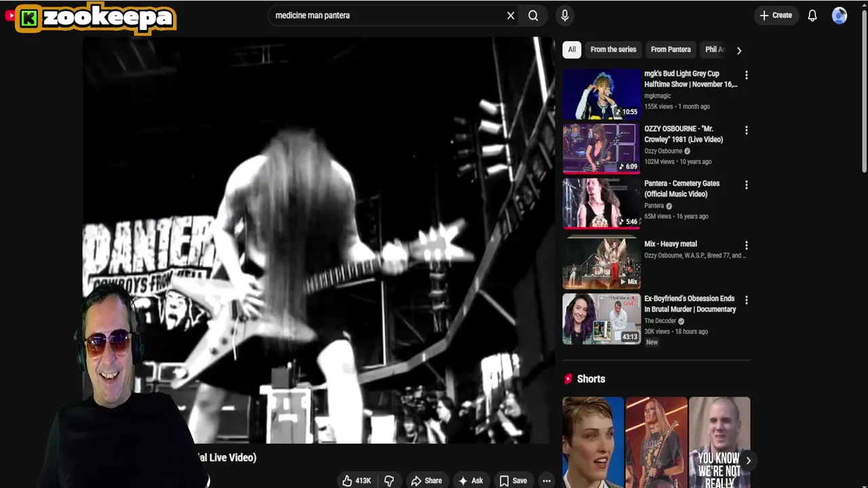Open the 'Ozzy Osbourne' channel name
The image size is (868, 488).
(x=663, y=151)
